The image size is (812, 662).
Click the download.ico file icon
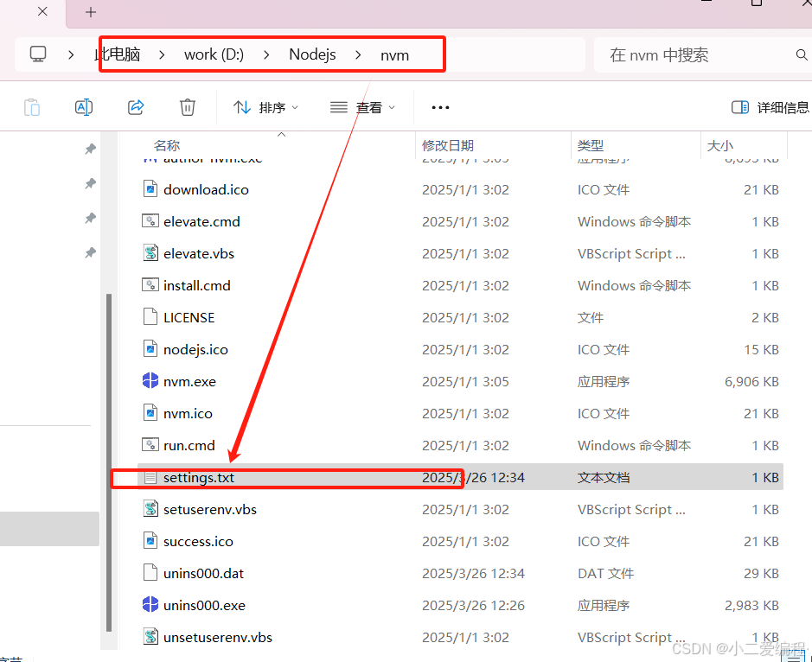150,189
